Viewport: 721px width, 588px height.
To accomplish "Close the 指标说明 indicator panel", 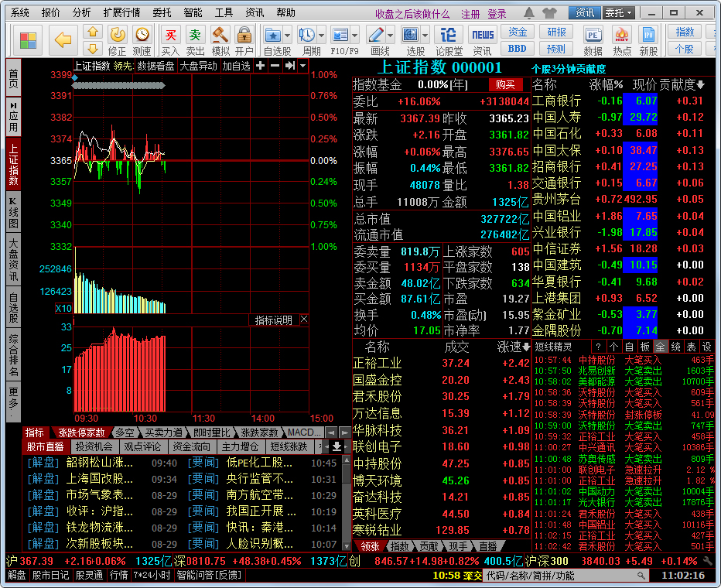I will [x=304, y=319].
